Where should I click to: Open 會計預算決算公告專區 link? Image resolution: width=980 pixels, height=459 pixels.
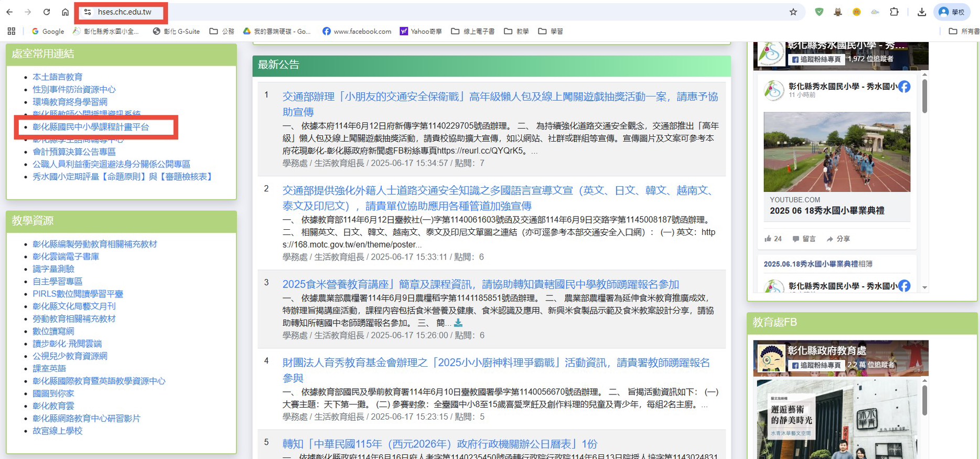74,152
